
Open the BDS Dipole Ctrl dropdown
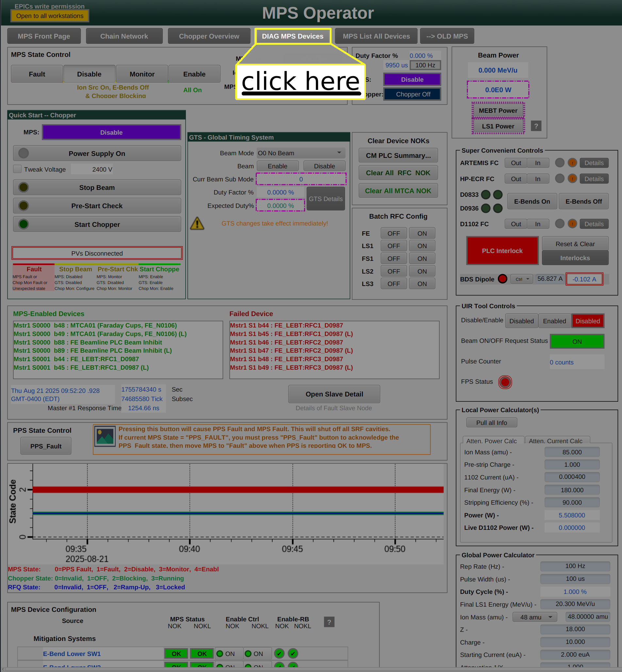pos(521,279)
